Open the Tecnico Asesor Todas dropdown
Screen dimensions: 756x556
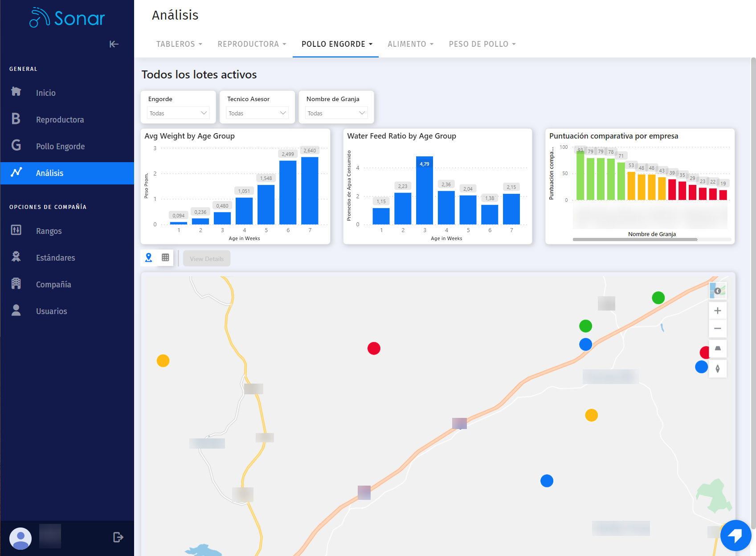tap(257, 113)
